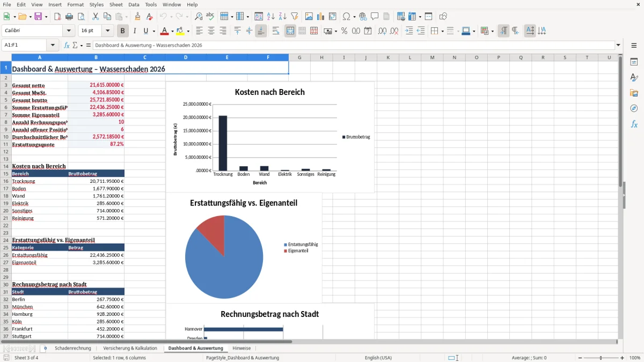Open the Underline style dropdown arrow
This screenshot has width=644, height=362.
[x=153, y=31]
